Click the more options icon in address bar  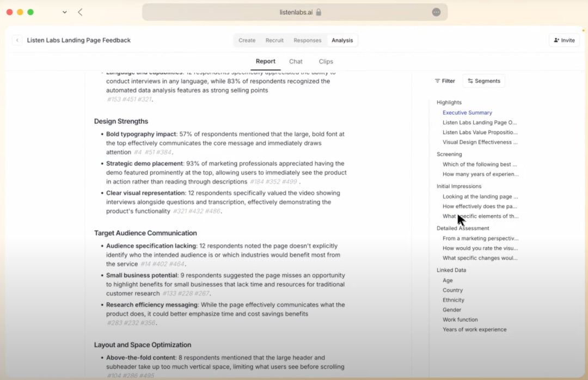point(436,12)
